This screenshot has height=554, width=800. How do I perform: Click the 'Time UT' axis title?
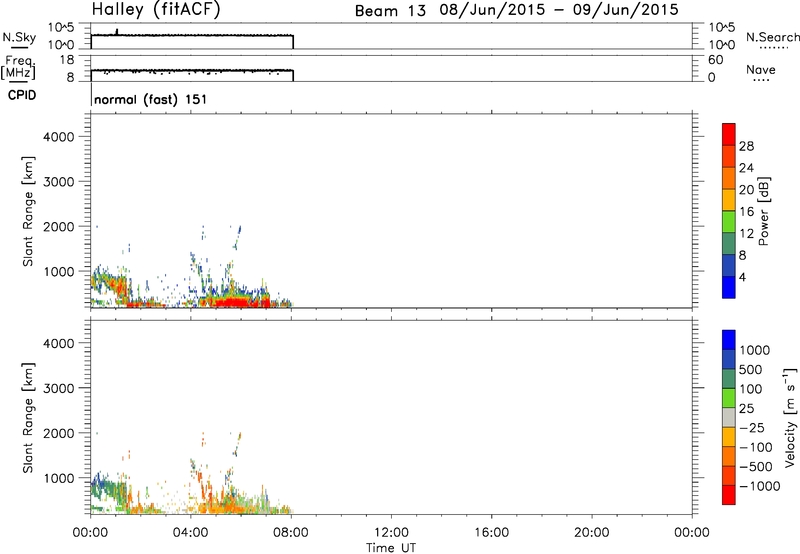coord(391,548)
